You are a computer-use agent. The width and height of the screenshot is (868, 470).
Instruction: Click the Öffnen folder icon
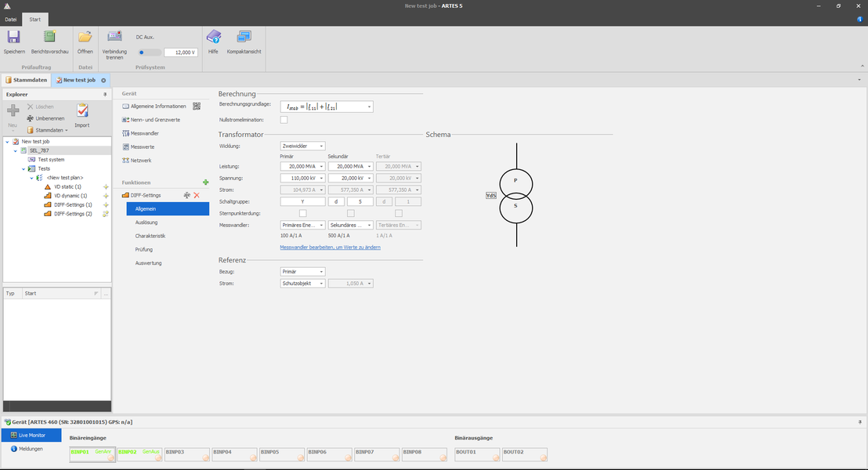85,37
